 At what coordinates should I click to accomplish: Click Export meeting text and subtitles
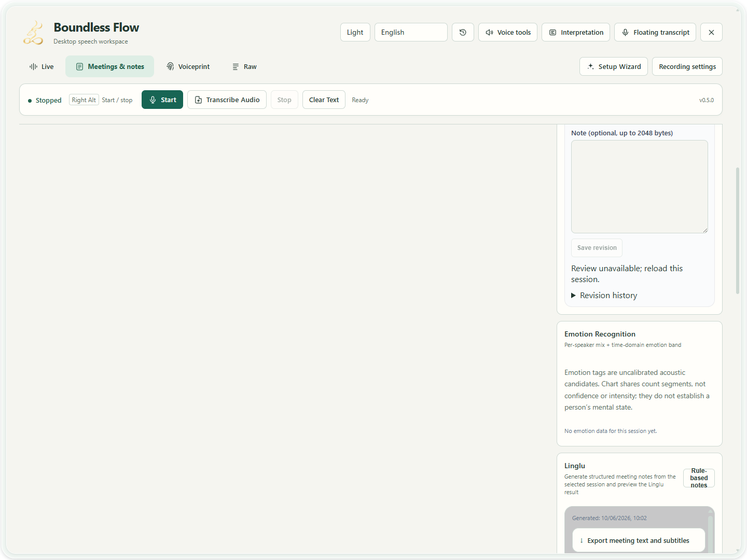(x=639, y=540)
